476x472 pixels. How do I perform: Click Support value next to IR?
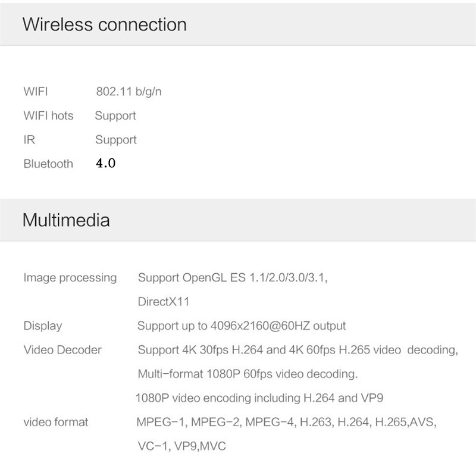(x=115, y=140)
